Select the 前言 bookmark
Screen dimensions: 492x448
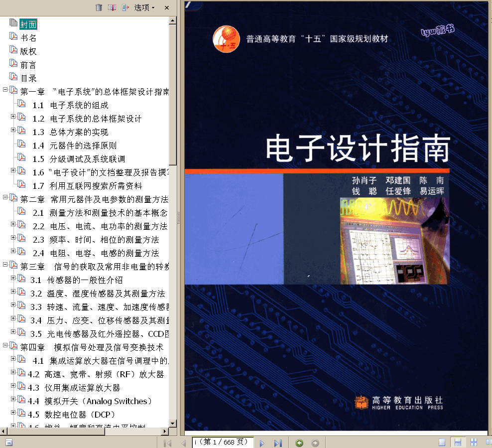[28, 65]
